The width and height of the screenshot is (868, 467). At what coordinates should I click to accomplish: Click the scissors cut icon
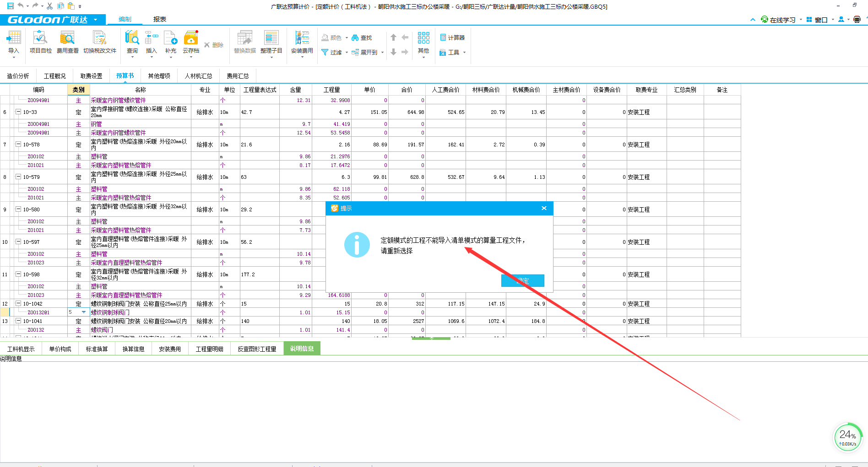pyautogui.click(x=49, y=6)
